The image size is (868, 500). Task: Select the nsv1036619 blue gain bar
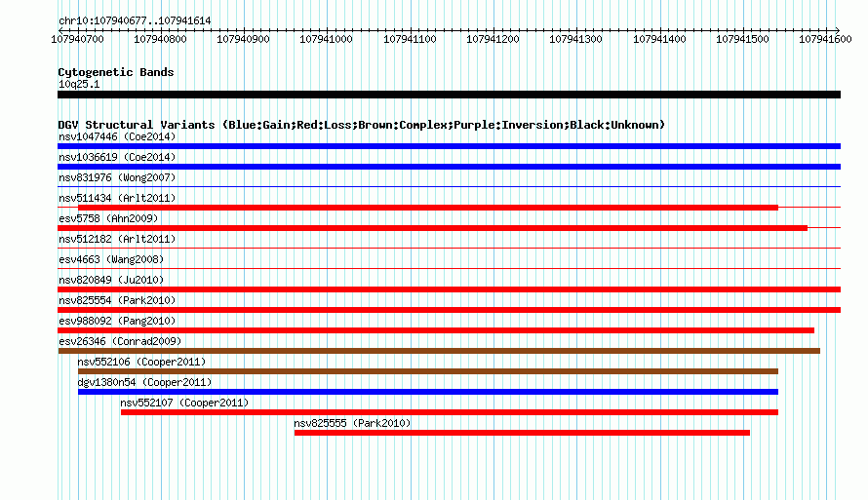coord(449,167)
